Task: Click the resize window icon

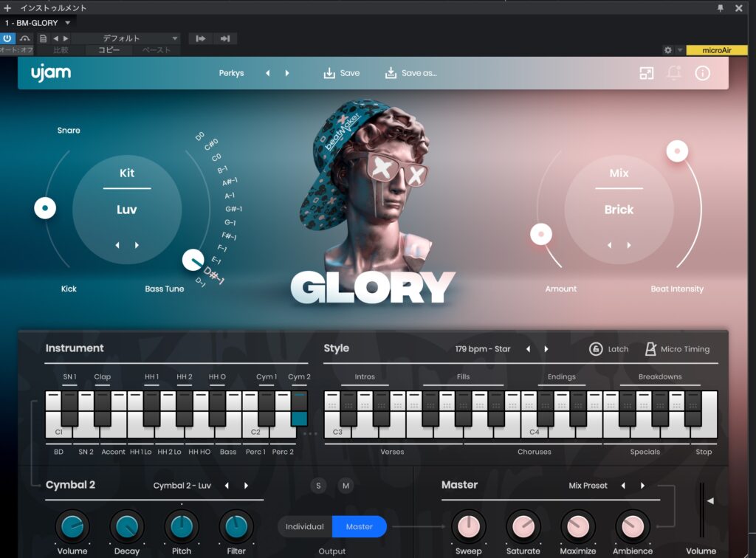Action: (x=647, y=73)
